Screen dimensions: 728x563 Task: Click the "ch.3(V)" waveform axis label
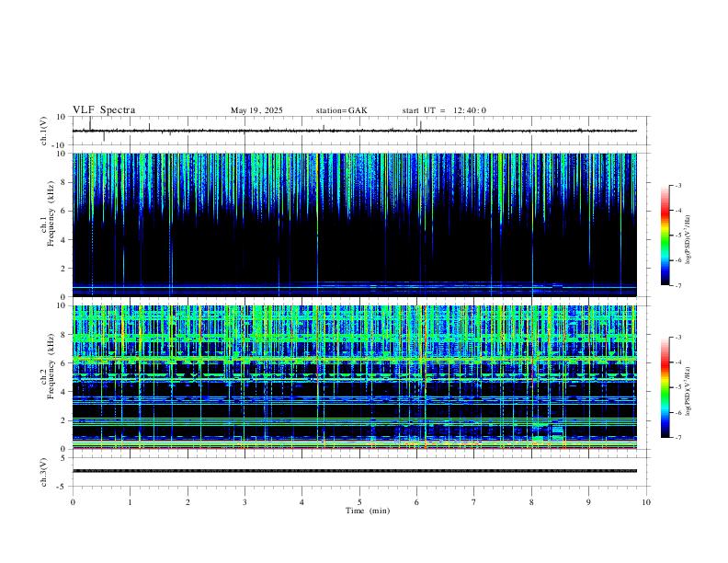point(44,472)
